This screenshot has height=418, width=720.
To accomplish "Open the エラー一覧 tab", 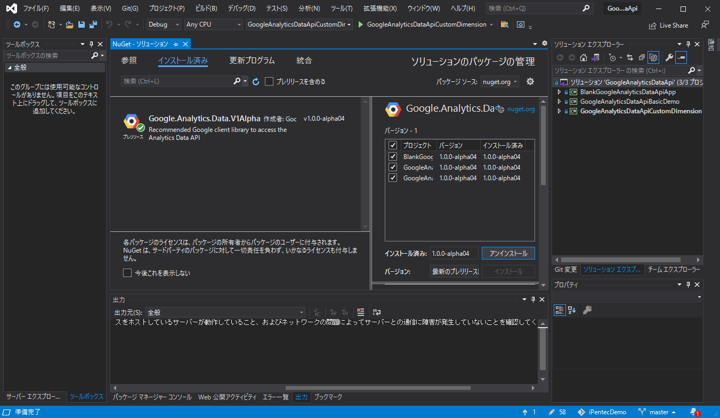I will point(275,397).
